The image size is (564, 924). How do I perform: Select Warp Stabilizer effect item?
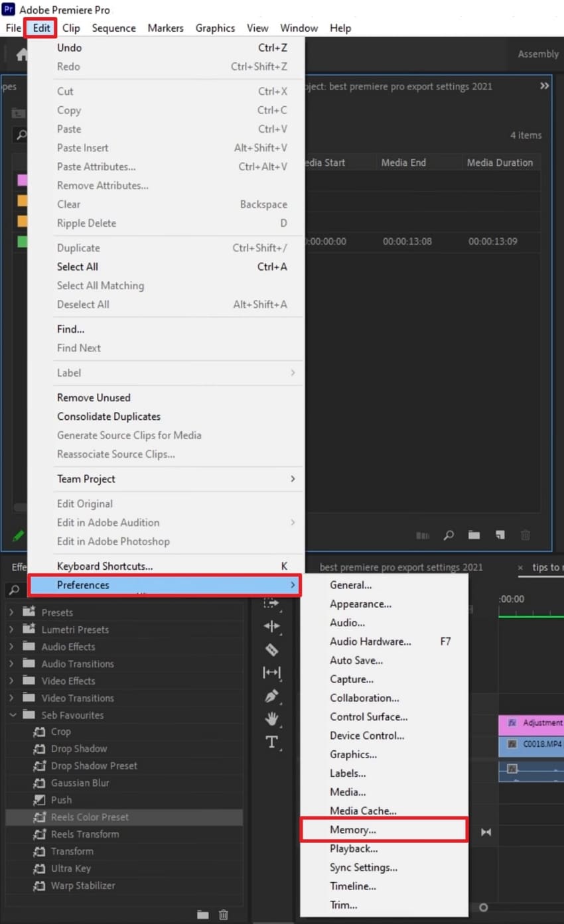click(83, 886)
